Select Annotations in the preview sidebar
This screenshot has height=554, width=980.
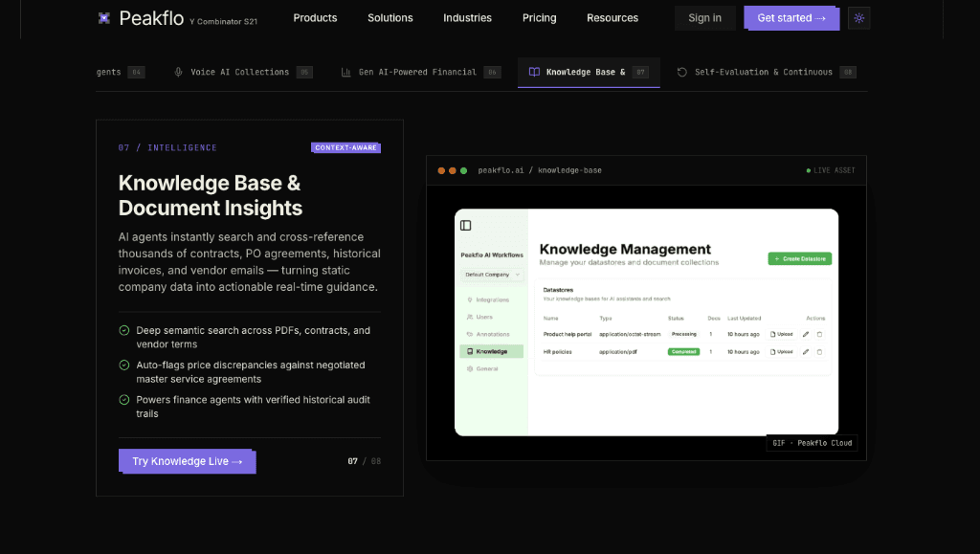(x=492, y=334)
